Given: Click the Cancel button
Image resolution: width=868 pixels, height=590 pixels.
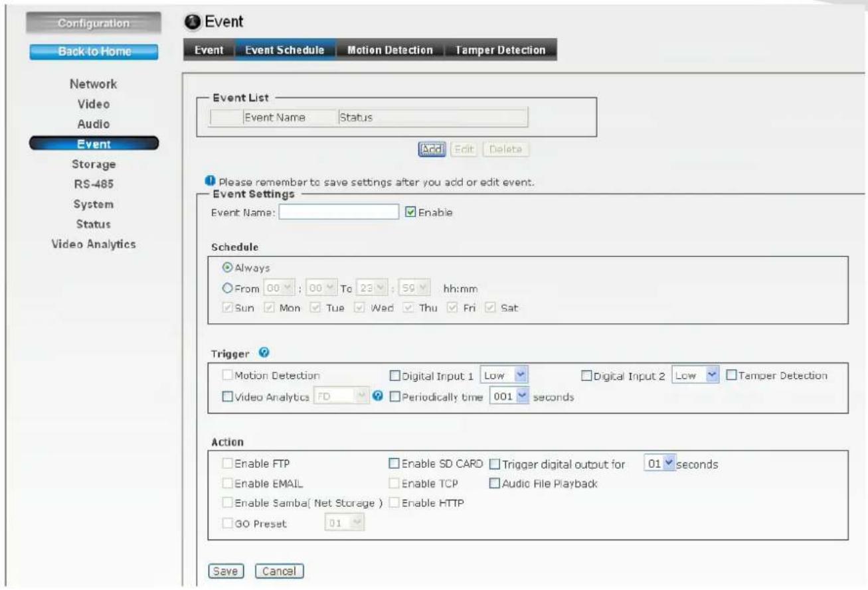Looking at the screenshot, I should [x=279, y=570].
